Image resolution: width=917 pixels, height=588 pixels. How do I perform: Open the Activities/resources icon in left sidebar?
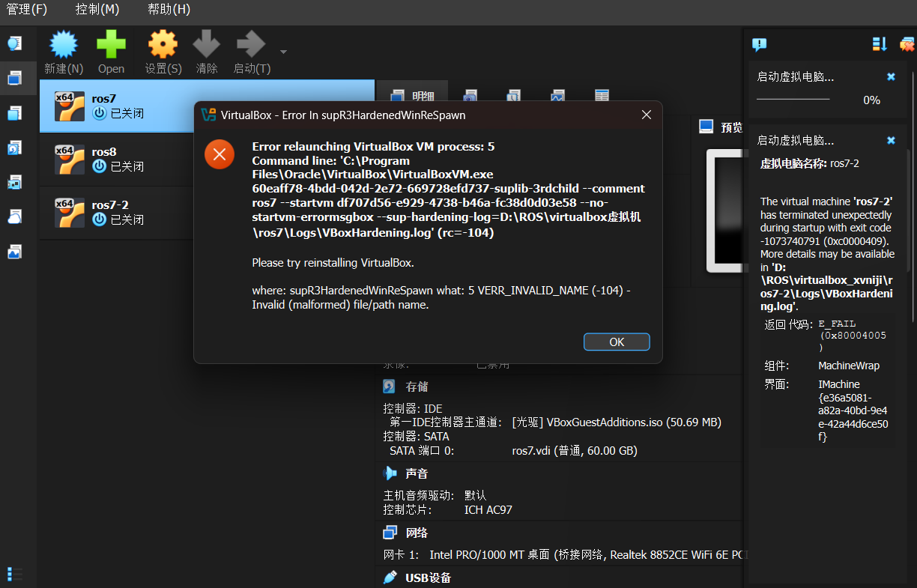click(x=15, y=252)
